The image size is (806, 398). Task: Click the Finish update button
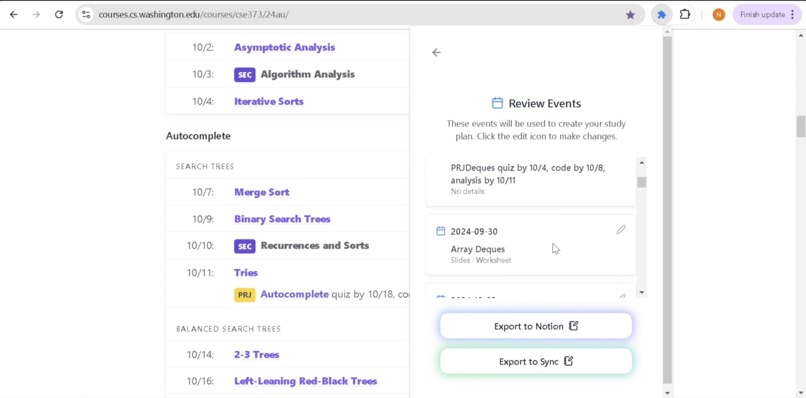767,14
